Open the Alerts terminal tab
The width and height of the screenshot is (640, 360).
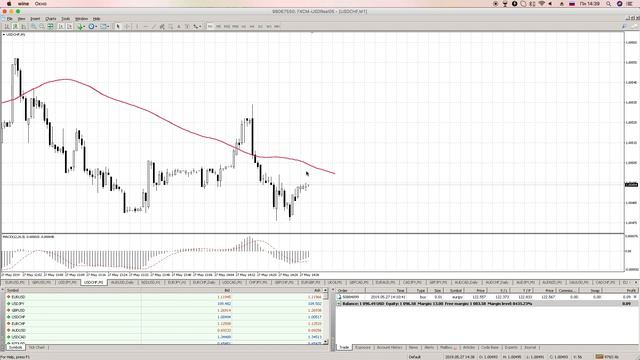coord(429,347)
